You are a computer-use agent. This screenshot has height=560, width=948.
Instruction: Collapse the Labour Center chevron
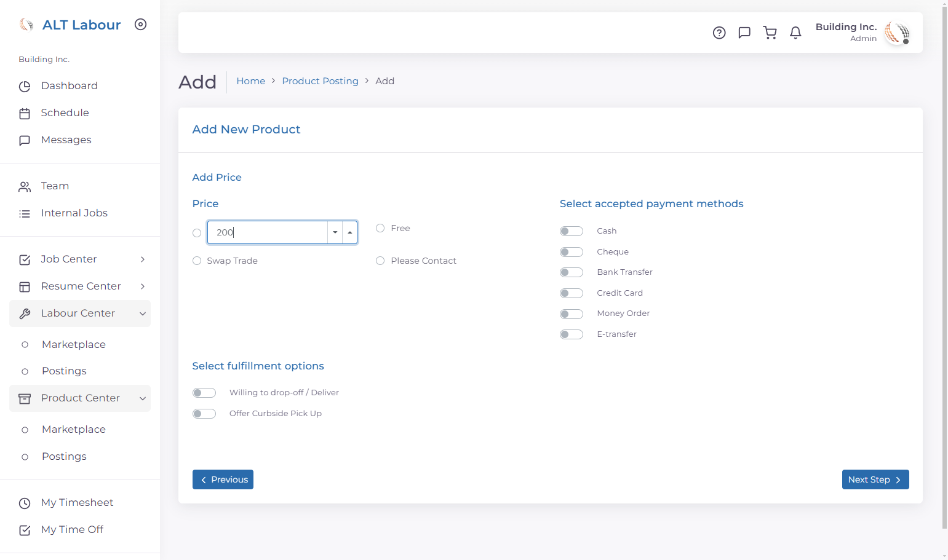(x=143, y=314)
